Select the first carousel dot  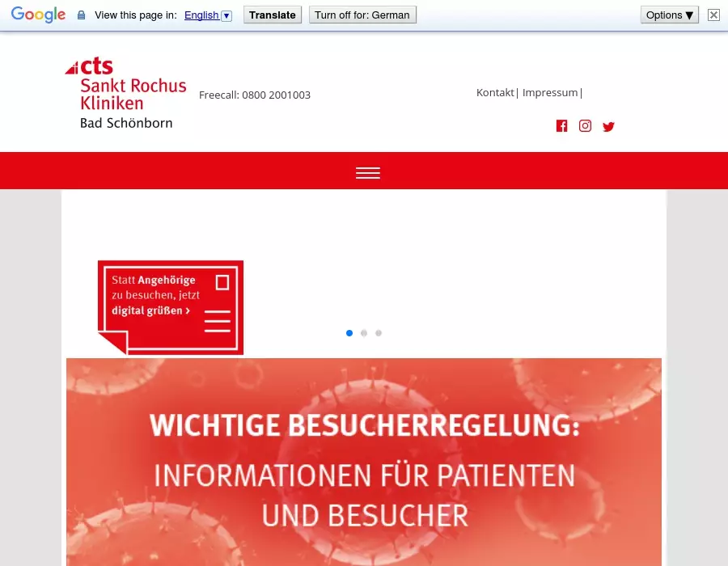[349, 333]
